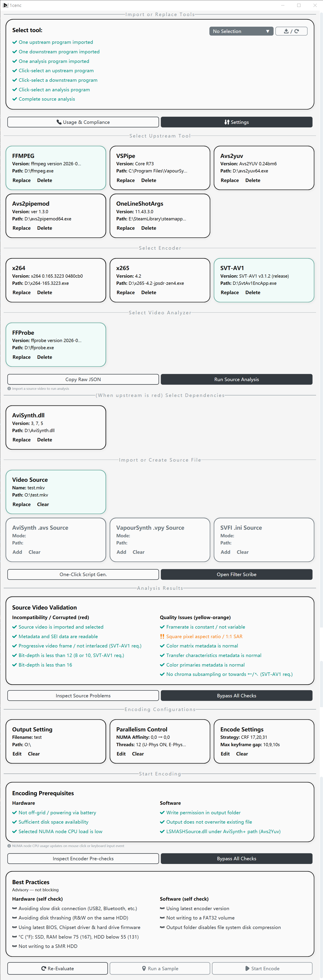Click the info icon beside the NUMA node usage note
Image resolution: width=323 pixels, height=980 pixels.
coord(9,846)
